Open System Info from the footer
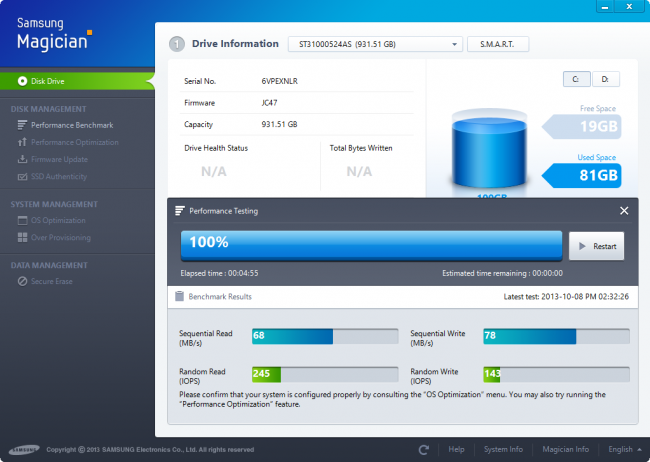This screenshot has width=650, height=462. click(502, 450)
